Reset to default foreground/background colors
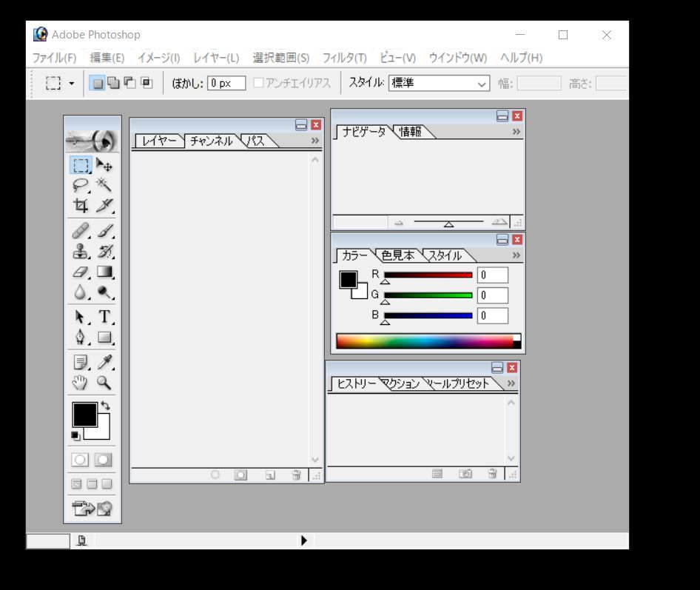The image size is (700, 590). (75, 436)
